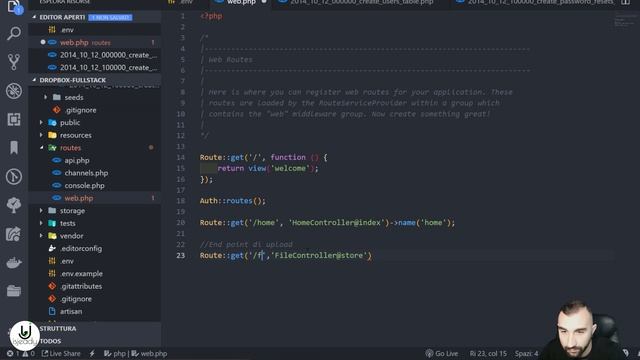Open the Explorer activity bar icon
The height and width of the screenshot is (360, 640).
coord(14,7)
